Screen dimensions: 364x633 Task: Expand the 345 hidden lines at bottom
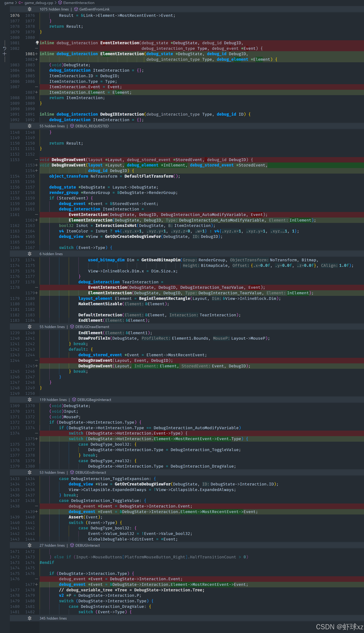coord(29,618)
